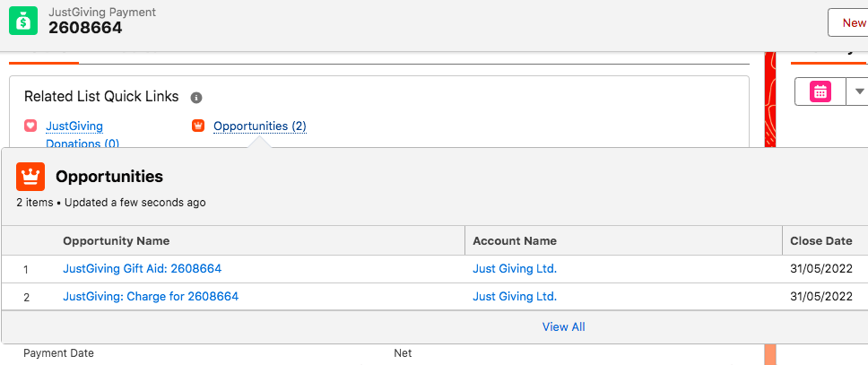Click the pink heart JustGiving Donations icon
Screen dimensions: 868x365
coord(31,126)
